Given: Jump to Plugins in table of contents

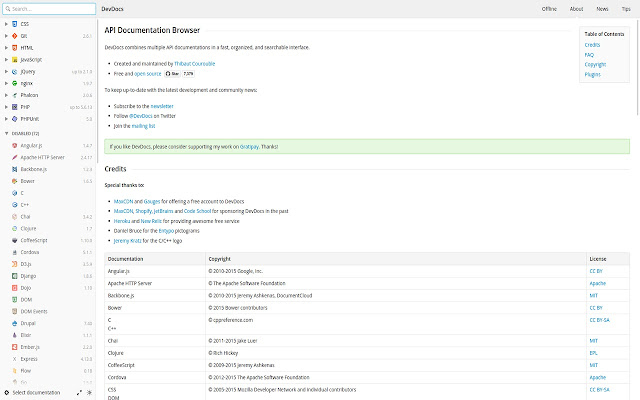Looking at the screenshot, I should coord(593,74).
